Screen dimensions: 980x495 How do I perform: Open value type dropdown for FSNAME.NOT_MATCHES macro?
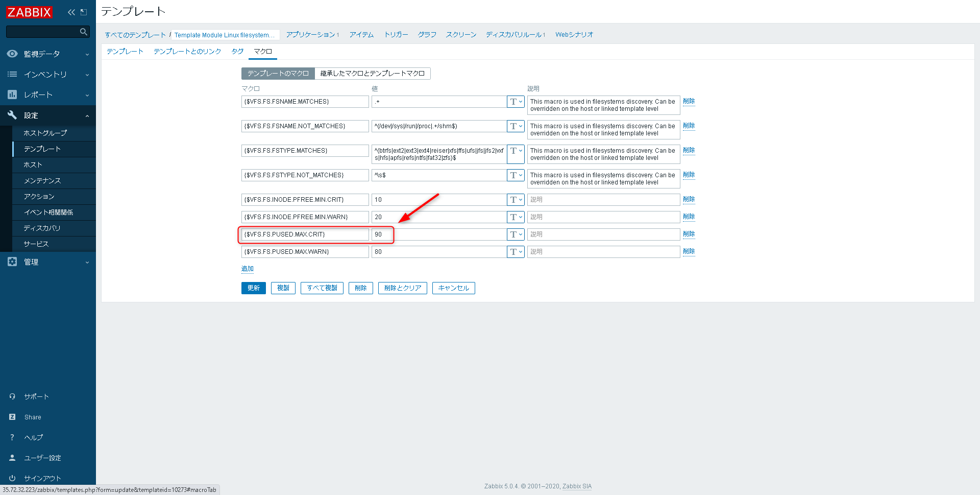[516, 126]
